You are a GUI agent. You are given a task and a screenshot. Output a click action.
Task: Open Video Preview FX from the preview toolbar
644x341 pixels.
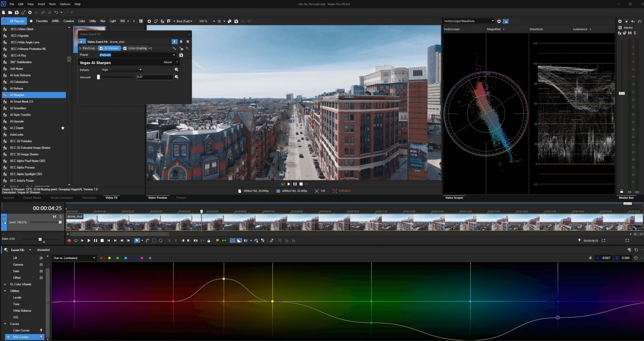click(162, 21)
